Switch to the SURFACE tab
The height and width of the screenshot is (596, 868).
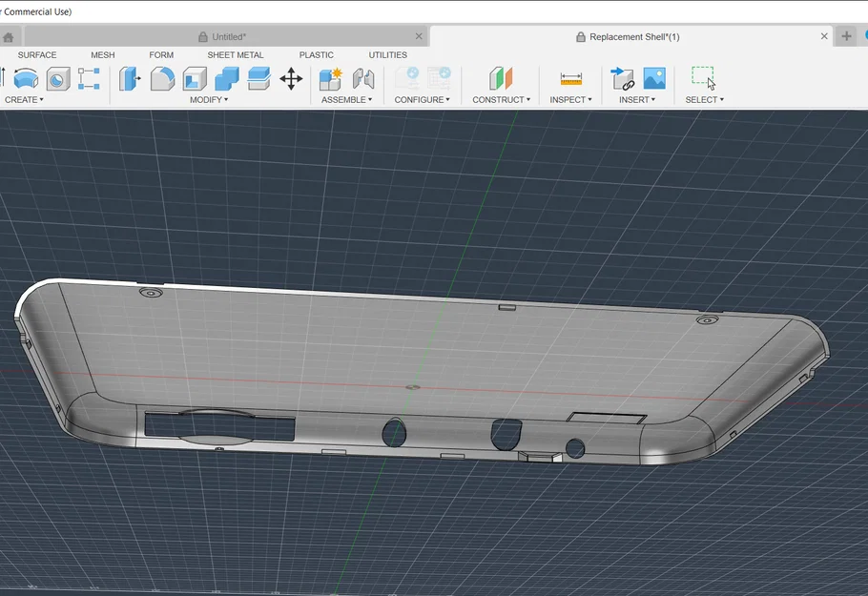point(37,54)
